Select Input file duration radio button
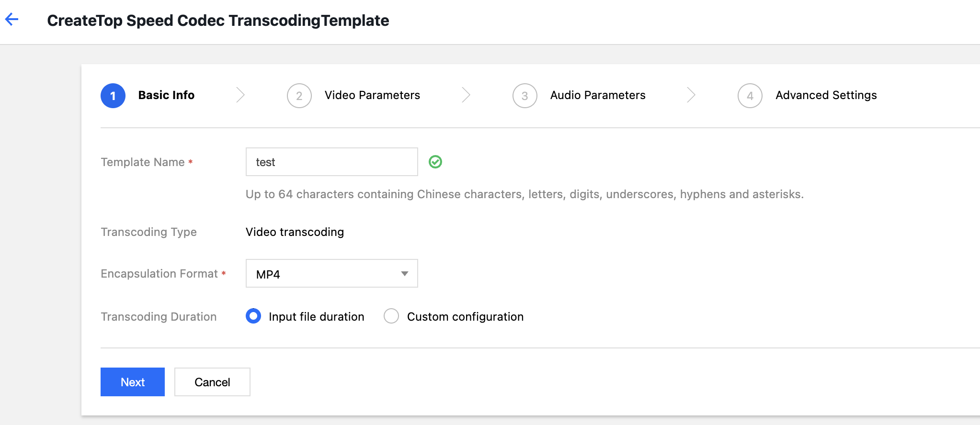 pos(253,316)
